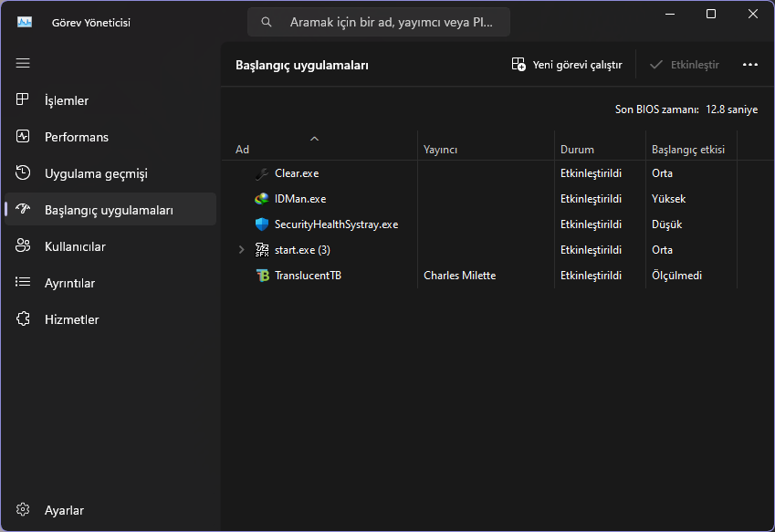Viewport: 775px width, 532px height.
Task: Click Yeni görevi çalıştır button
Action: pos(567,65)
